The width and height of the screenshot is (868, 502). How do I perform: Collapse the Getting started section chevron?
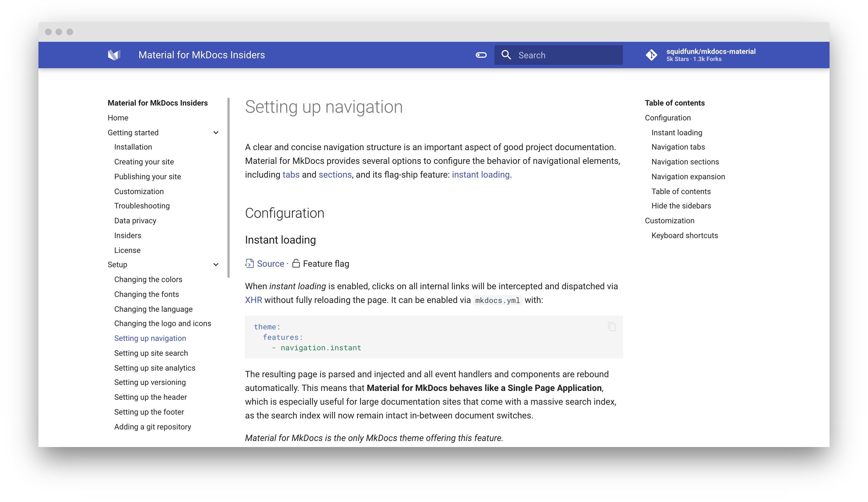tap(216, 133)
